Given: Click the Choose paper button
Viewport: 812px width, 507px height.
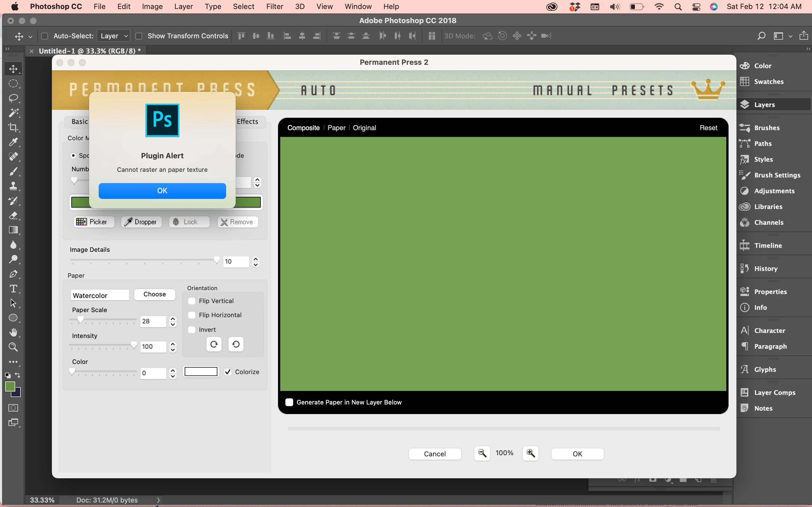Looking at the screenshot, I should point(154,294).
